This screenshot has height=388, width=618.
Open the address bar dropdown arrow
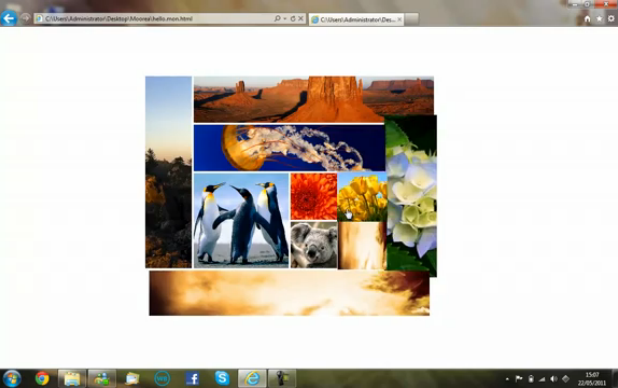[285, 19]
